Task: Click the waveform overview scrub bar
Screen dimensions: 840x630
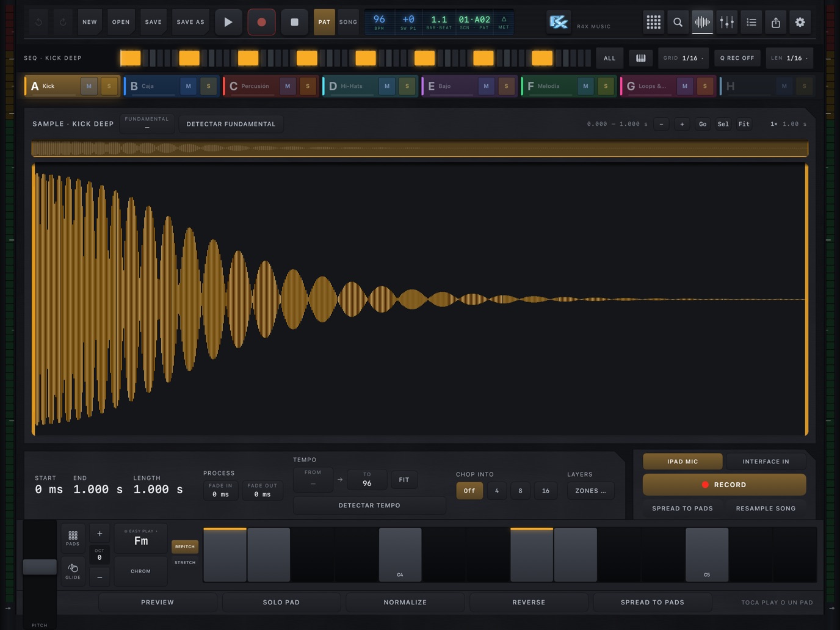Action: tap(420, 148)
